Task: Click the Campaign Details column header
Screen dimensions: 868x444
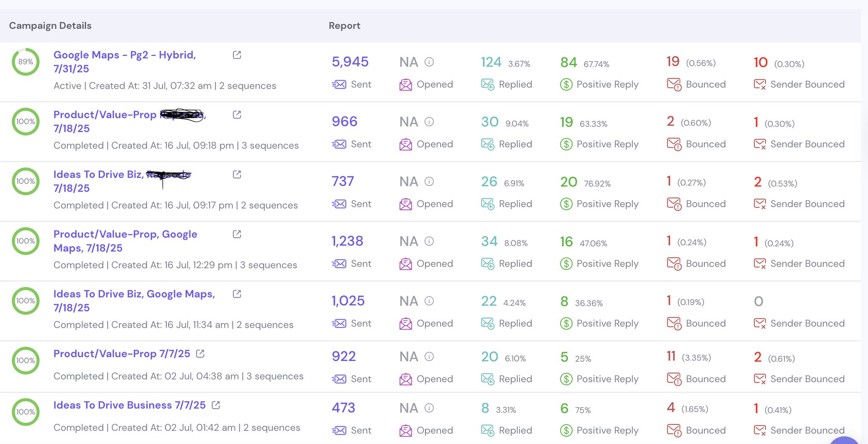Action: coord(50,25)
